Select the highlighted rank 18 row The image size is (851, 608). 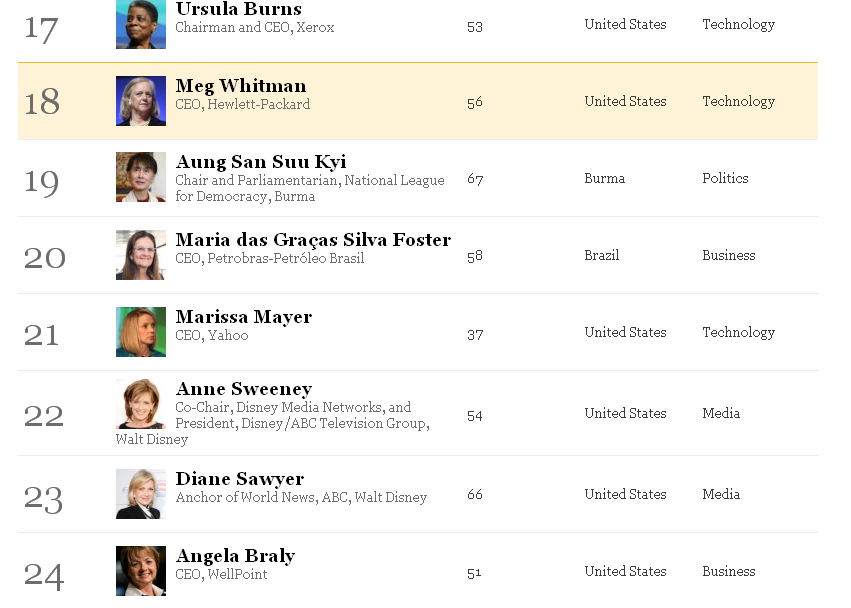418,102
